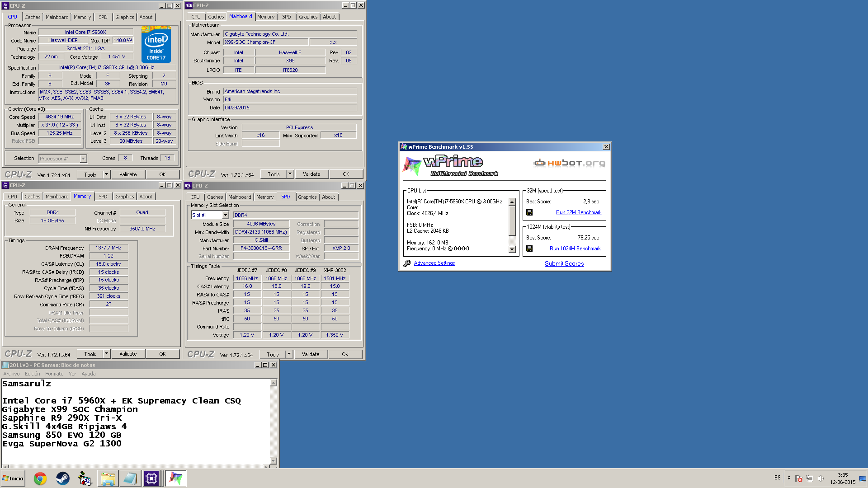Click the Notepad window title bar icon
Screen dimensions: 868x488
tap(5, 365)
